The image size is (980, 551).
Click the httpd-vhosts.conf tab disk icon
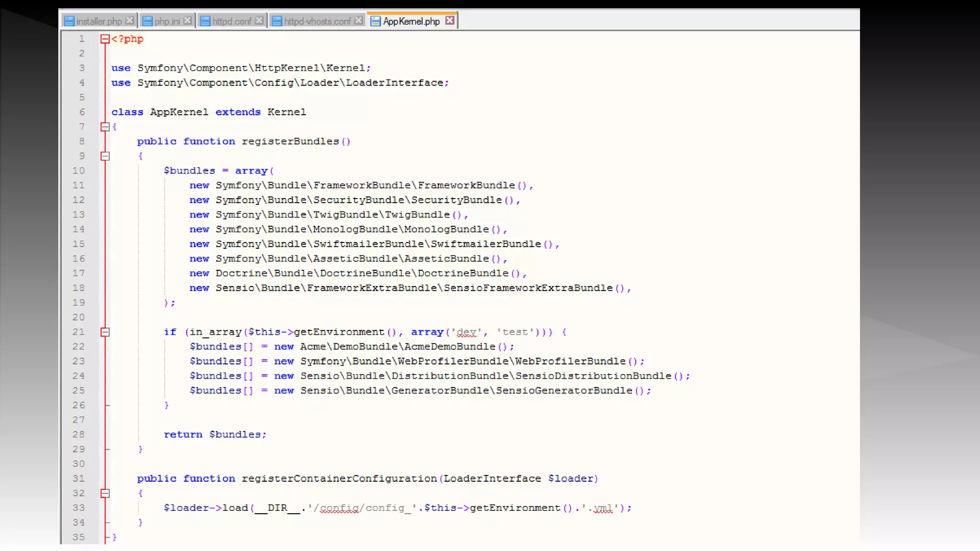(277, 21)
